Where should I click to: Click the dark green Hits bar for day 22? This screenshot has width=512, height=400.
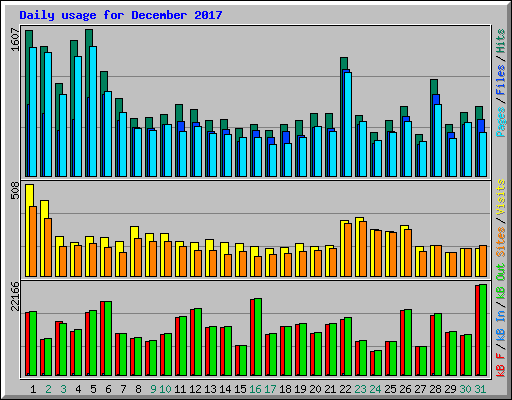click(344, 63)
